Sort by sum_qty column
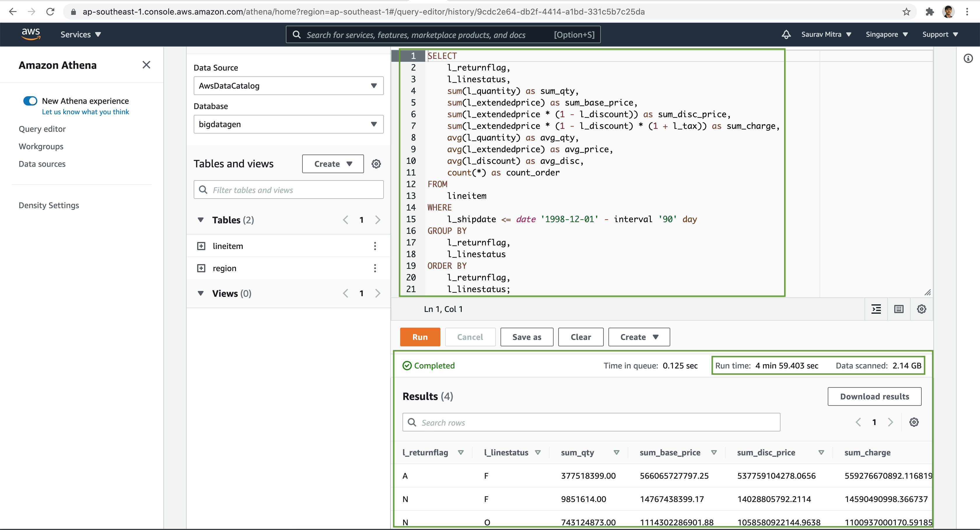 [x=616, y=452]
